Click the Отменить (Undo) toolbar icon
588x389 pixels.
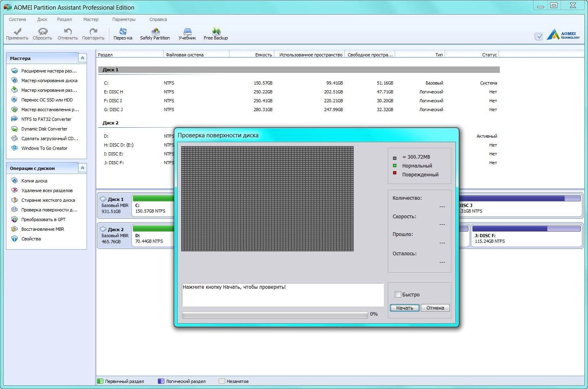[68, 34]
